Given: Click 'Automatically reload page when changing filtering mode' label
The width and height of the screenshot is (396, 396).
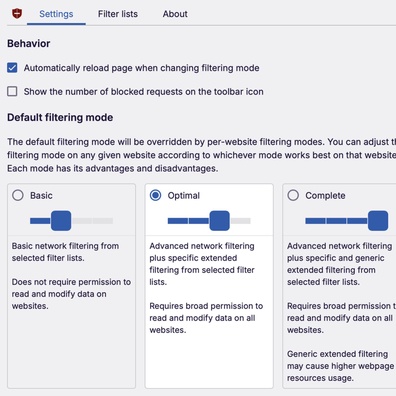Looking at the screenshot, I should [x=141, y=68].
